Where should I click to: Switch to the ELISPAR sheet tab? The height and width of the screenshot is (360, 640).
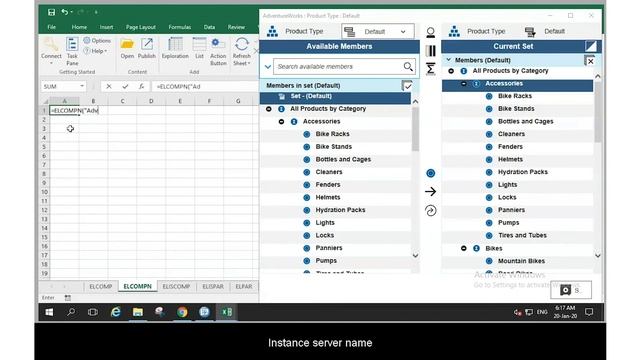(x=213, y=287)
